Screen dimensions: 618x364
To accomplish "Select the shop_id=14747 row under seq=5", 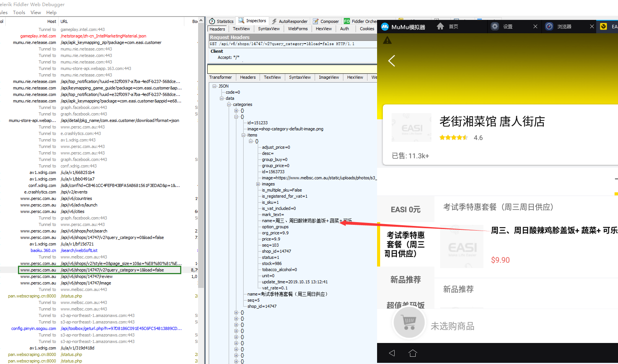I will 262,306.
